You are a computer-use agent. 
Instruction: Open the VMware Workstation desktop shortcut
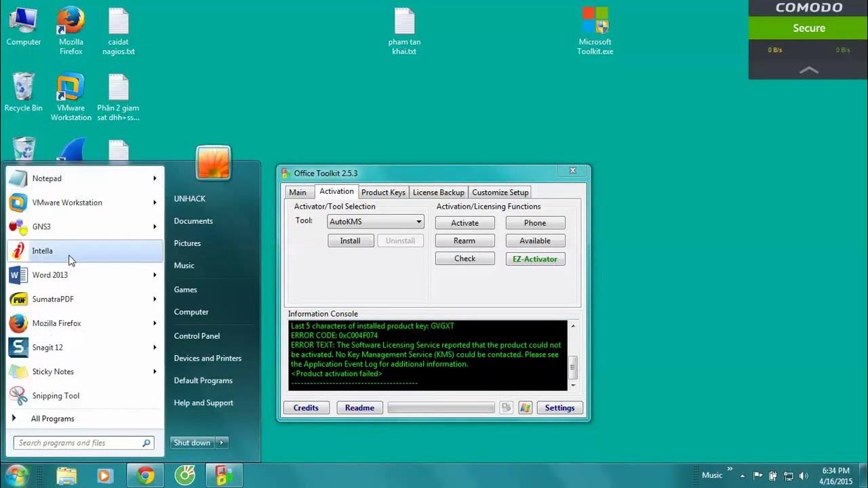coord(71,98)
